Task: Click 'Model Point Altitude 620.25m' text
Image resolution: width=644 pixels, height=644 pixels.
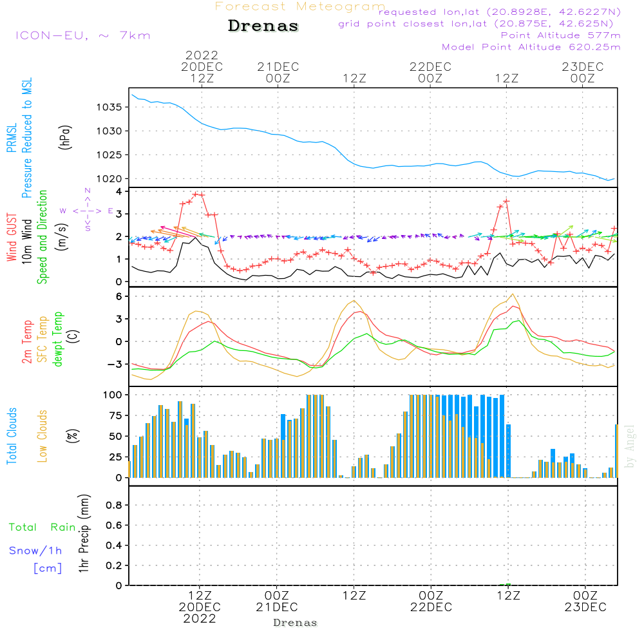Action: pos(531,47)
